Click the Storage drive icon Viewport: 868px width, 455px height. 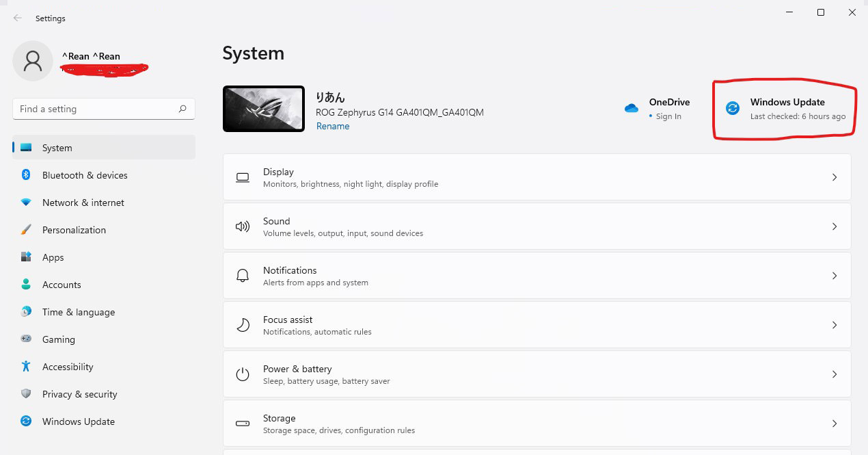click(243, 424)
